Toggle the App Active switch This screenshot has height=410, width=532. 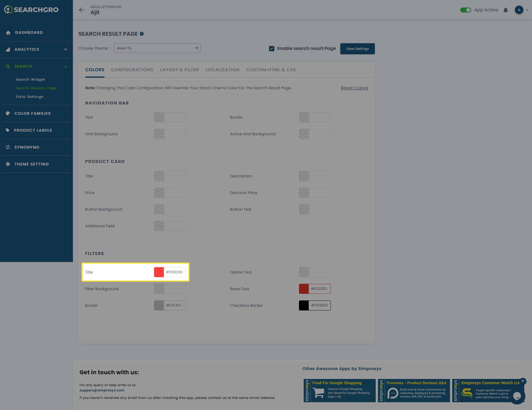(465, 10)
